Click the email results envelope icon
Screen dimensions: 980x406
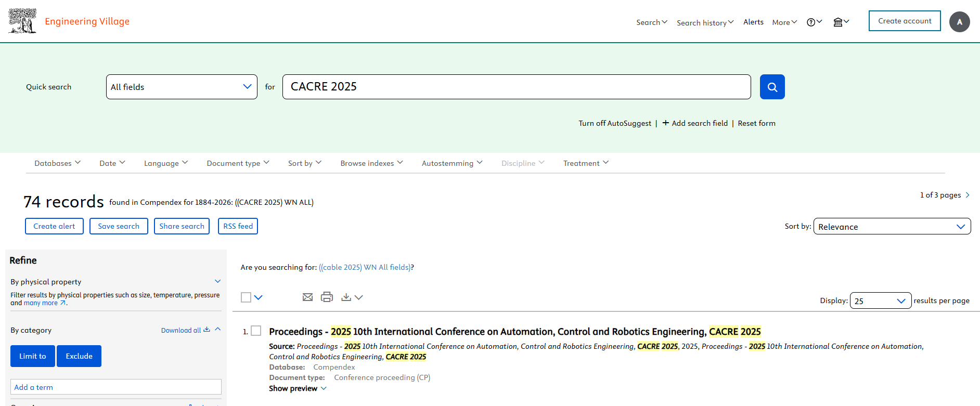[307, 297]
